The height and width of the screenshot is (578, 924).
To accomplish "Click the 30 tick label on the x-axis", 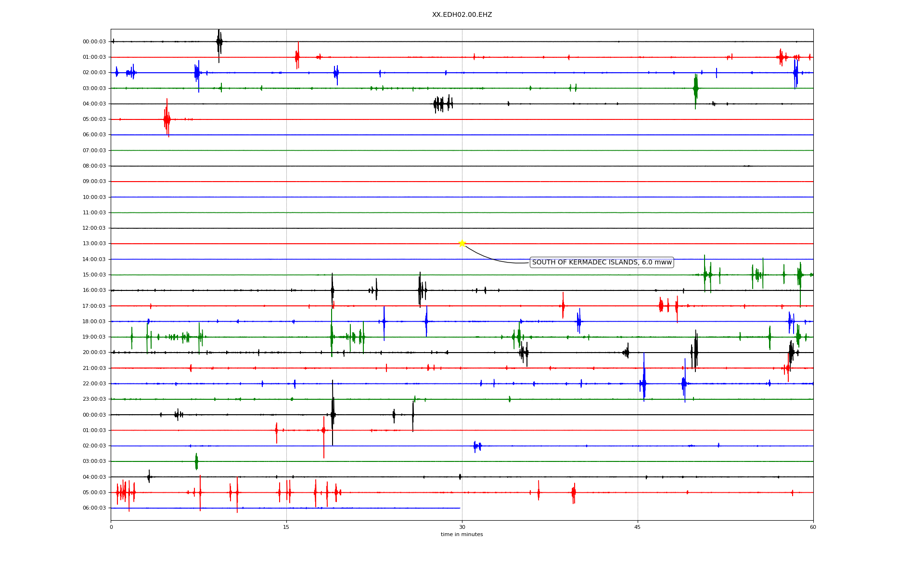I will [x=462, y=527].
